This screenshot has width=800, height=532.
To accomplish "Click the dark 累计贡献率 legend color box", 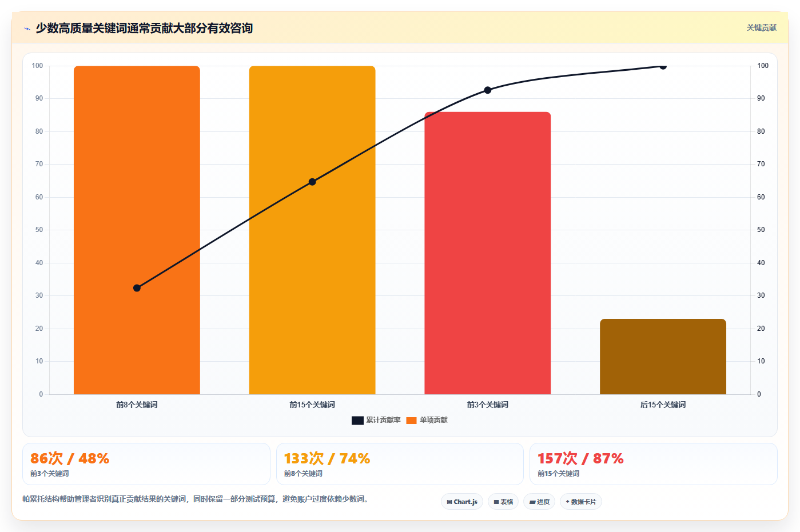I will click(357, 421).
